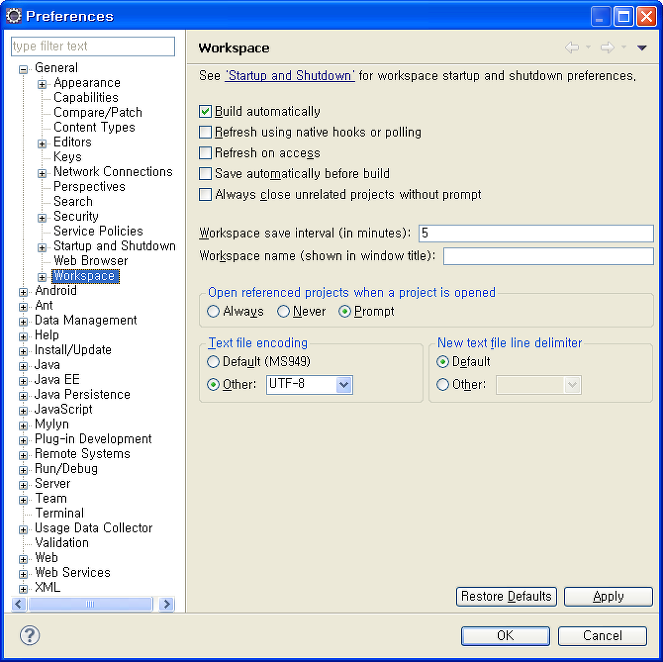Open Keys preferences page
663x662 pixels.
(x=67, y=157)
